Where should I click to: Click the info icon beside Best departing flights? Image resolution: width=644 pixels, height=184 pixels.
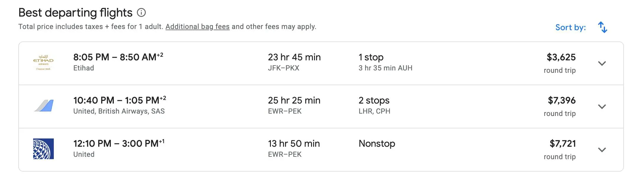pos(141,13)
